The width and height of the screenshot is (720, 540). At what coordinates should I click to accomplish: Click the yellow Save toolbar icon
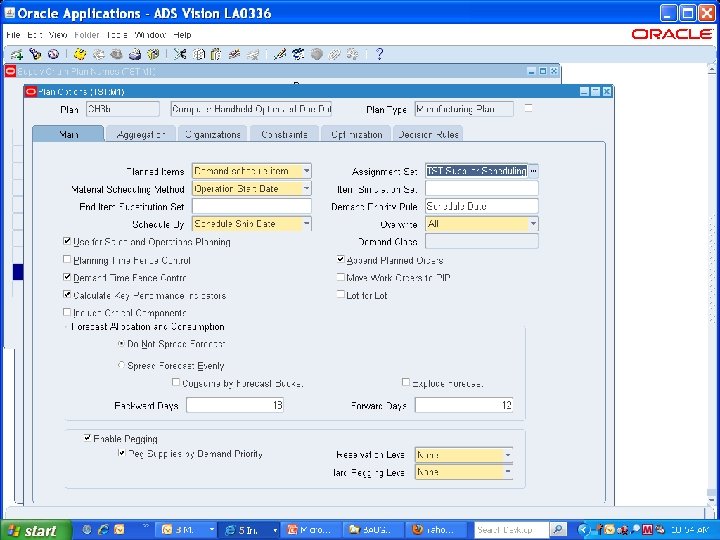pos(80,55)
